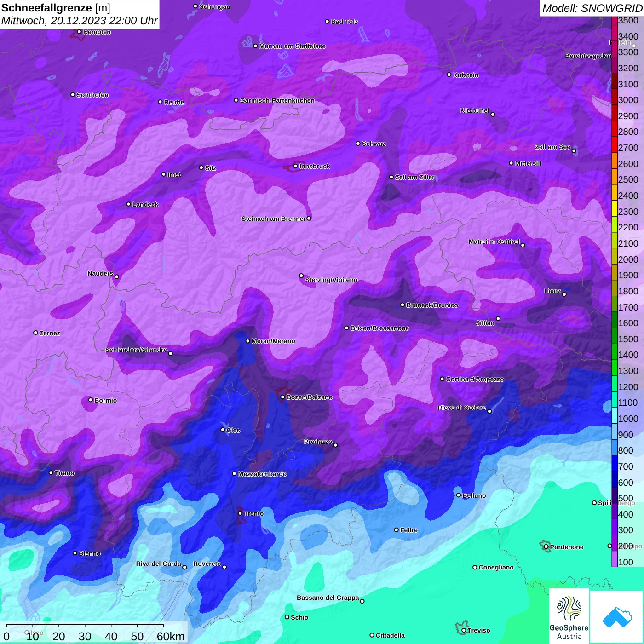Click the Rovereto label
644x644 pixels.
tap(207, 563)
